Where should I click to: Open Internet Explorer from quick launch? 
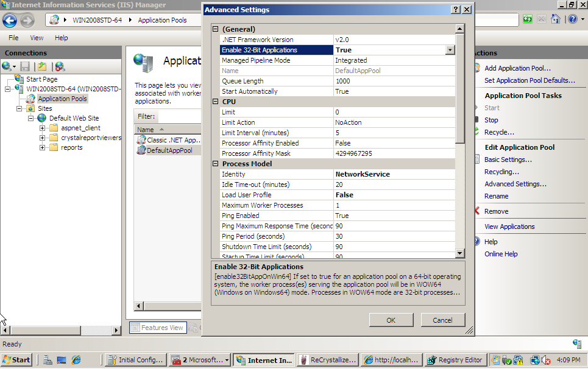76,360
